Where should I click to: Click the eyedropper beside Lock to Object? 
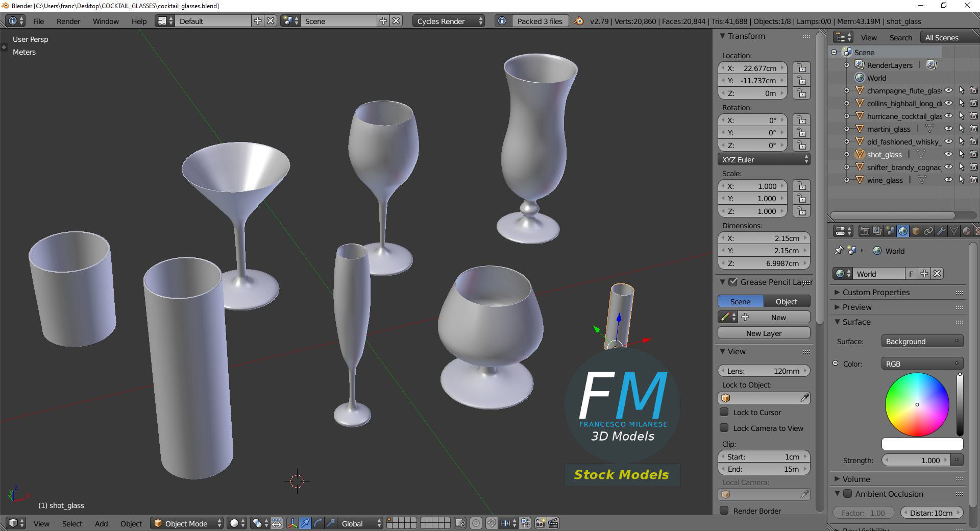pyautogui.click(x=804, y=398)
